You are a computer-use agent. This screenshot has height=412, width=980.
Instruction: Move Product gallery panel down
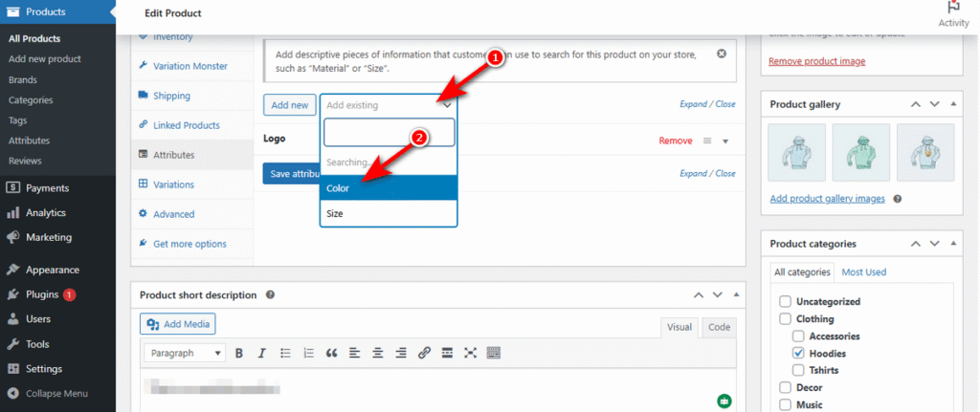coord(934,104)
